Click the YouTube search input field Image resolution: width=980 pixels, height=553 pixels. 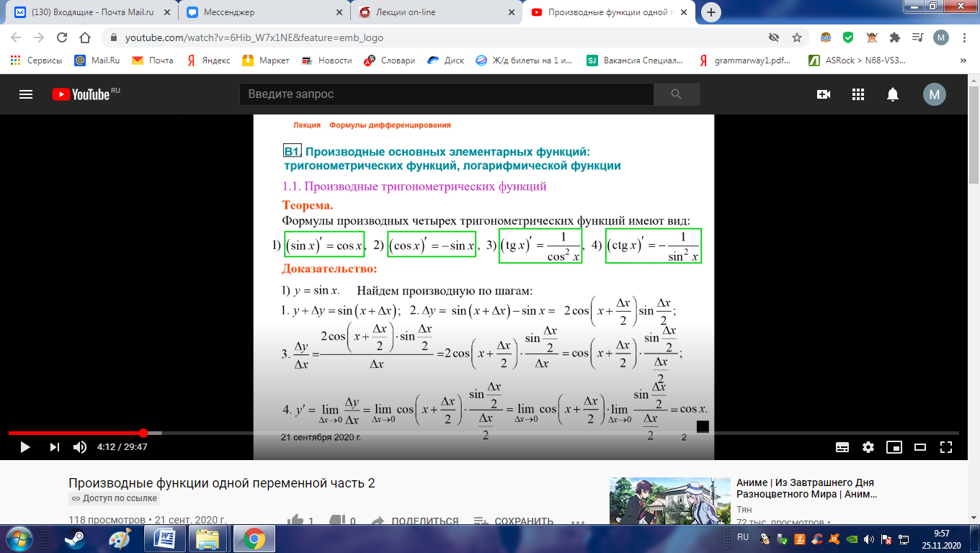[447, 94]
